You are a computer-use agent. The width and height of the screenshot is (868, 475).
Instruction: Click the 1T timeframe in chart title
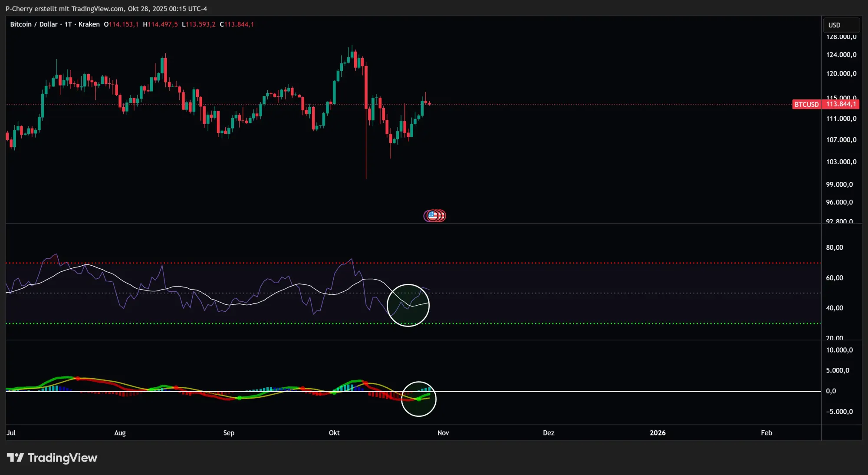[68, 24]
